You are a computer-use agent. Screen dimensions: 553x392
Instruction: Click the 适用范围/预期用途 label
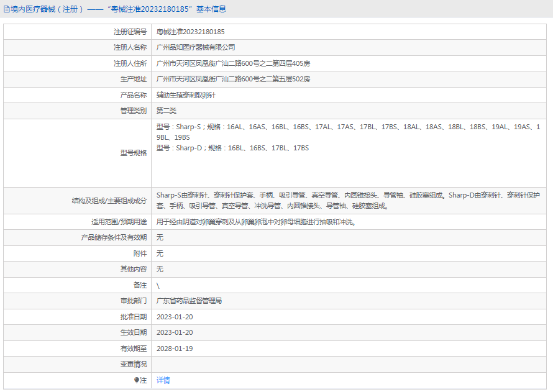tap(119, 222)
